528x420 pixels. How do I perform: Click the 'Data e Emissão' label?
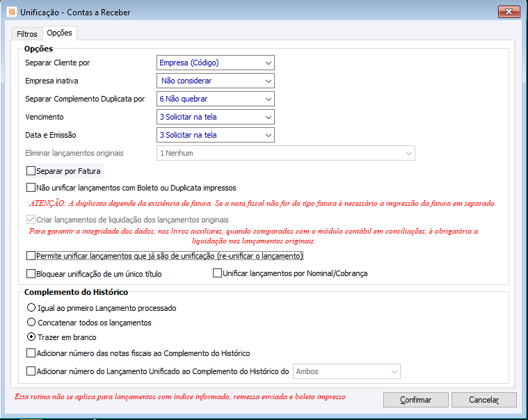tap(51, 135)
